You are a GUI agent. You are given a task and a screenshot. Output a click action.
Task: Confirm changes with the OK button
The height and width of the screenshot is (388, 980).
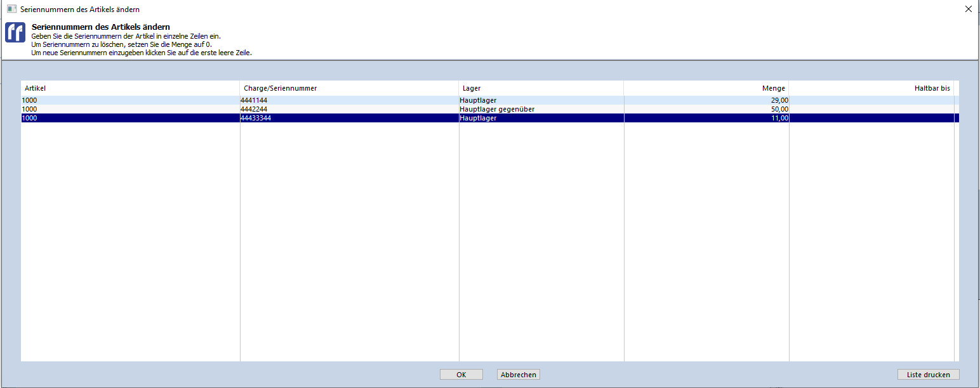click(461, 375)
